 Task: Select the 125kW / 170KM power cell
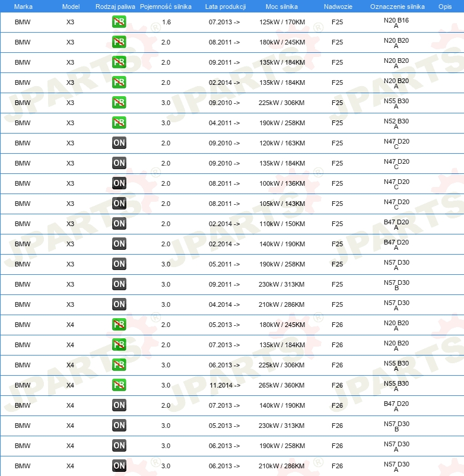coord(282,22)
